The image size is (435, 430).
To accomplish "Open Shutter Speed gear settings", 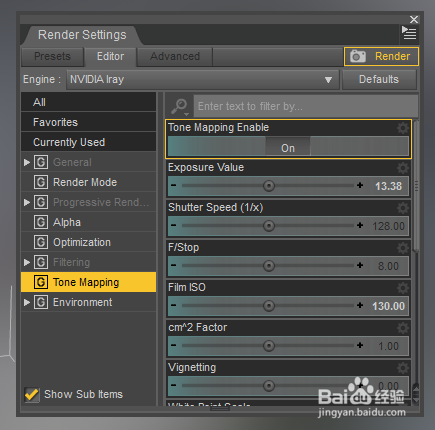I will 403,208.
